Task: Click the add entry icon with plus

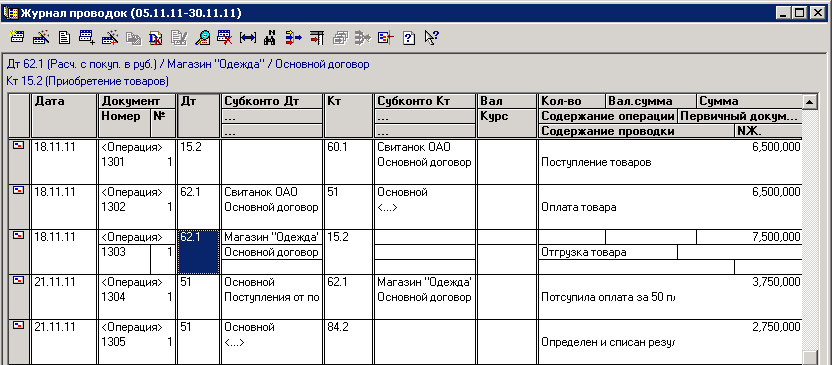Action: click(86, 38)
